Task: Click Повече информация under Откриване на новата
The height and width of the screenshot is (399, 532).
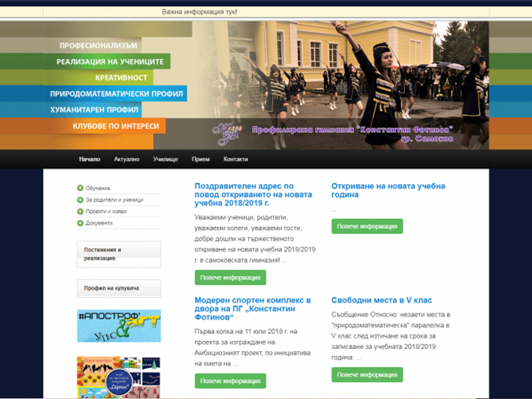Action: pos(367,226)
